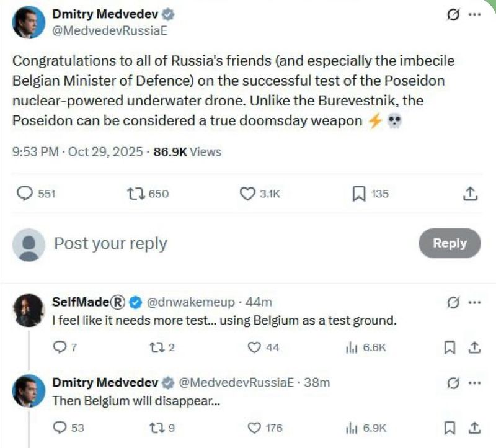The height and width of the screenshot is (448, 496).
Task: Open the reply icon on Medvedev's main post
Action: pos(25,194)
